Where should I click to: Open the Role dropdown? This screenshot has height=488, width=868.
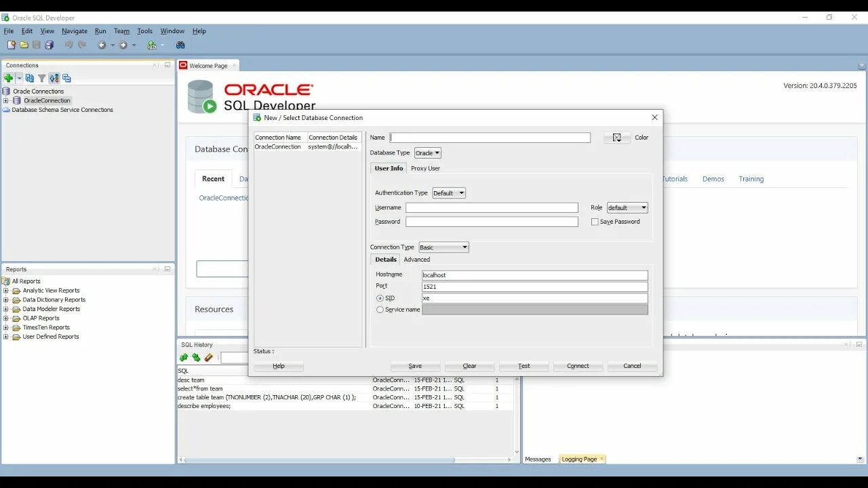click(x=627, y=208)
